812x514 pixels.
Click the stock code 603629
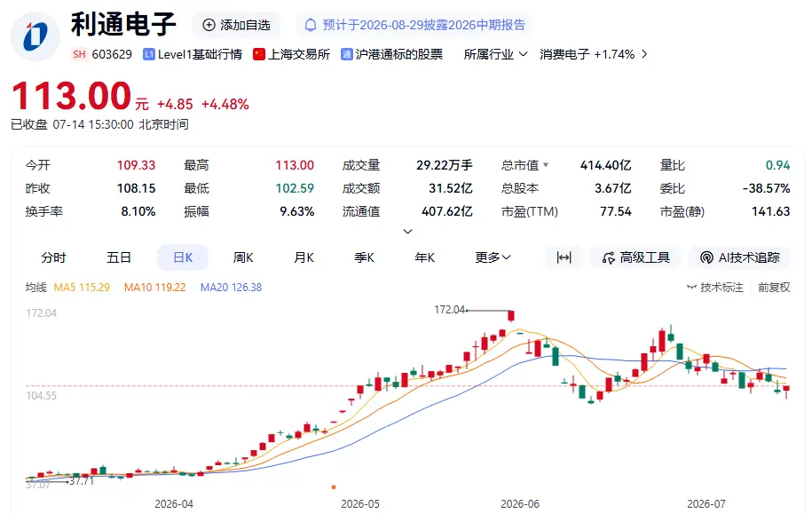(x=112, y=54)
